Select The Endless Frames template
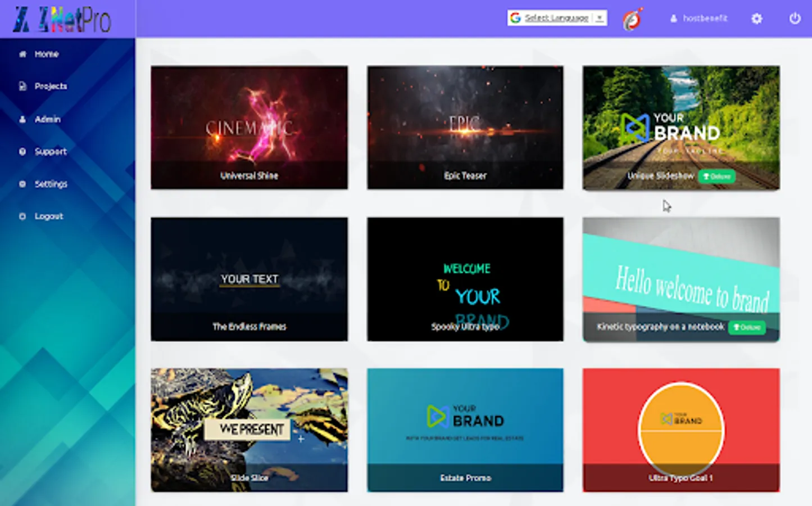Screen dimensions: 812x506 coord(249,279)
